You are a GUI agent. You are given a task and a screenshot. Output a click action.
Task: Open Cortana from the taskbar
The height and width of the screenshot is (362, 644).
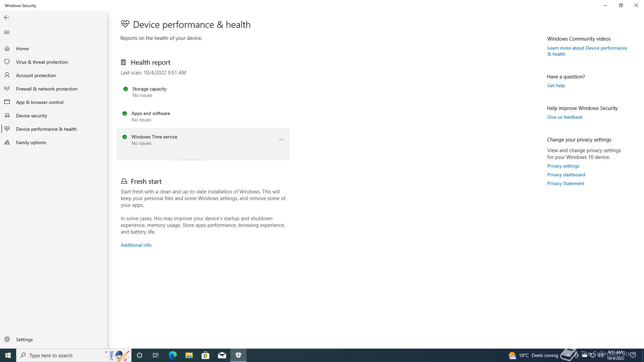pyautogui.click(x=140, y=355)
